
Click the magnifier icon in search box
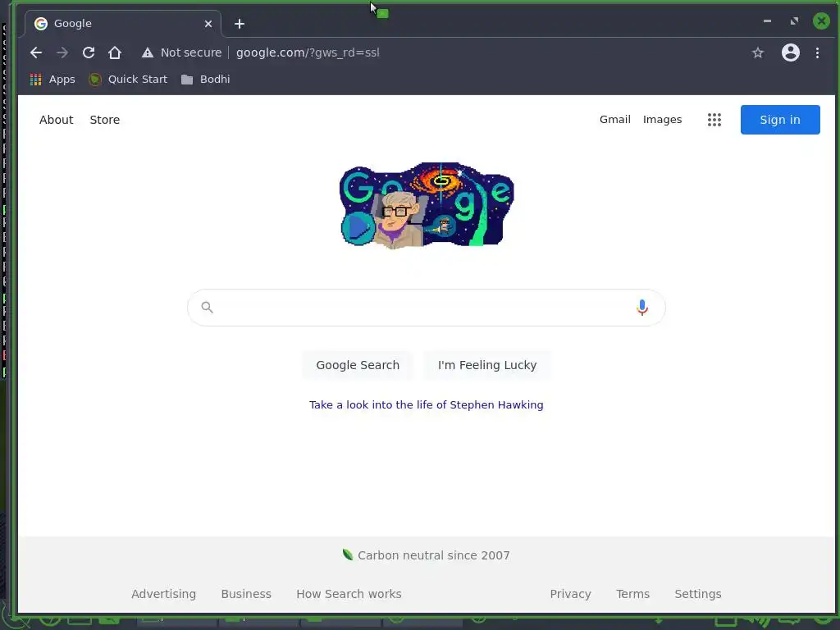tap(207, 307)
